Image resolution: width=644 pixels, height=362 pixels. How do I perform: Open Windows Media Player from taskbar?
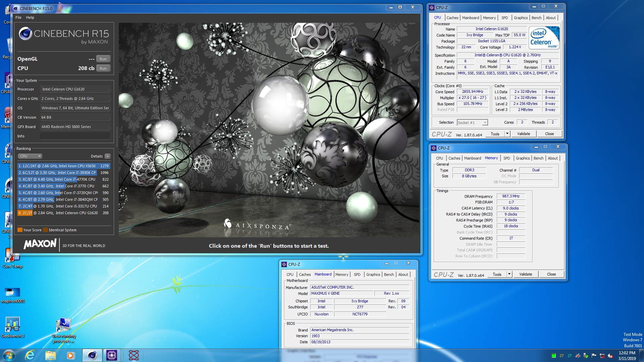[70, 355]
